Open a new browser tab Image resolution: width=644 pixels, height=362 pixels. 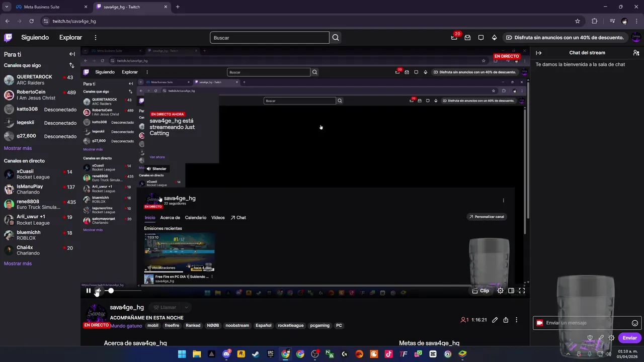[178, 7]
